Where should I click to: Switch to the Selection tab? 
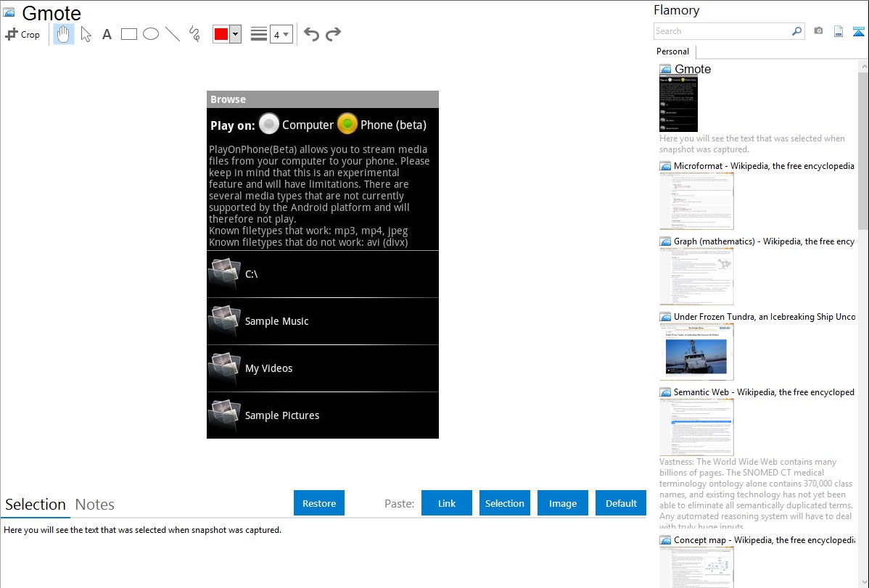[36, 505]
